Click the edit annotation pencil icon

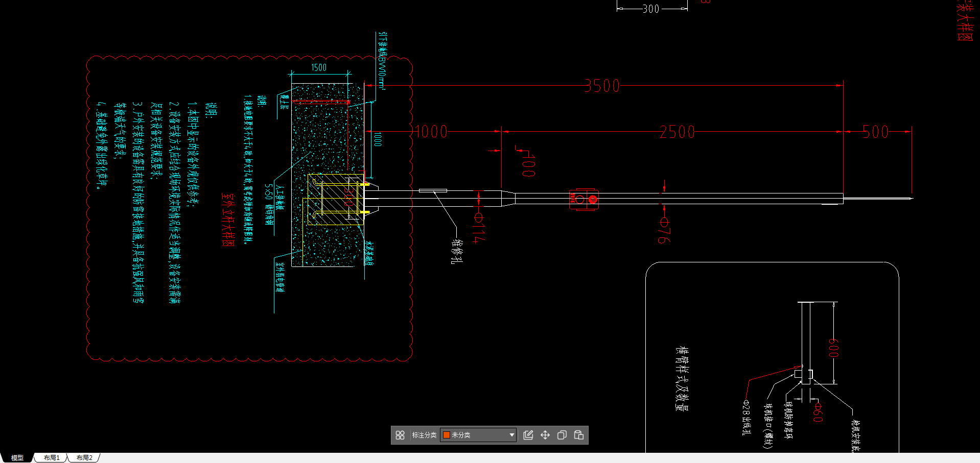[x=528, y=435]
